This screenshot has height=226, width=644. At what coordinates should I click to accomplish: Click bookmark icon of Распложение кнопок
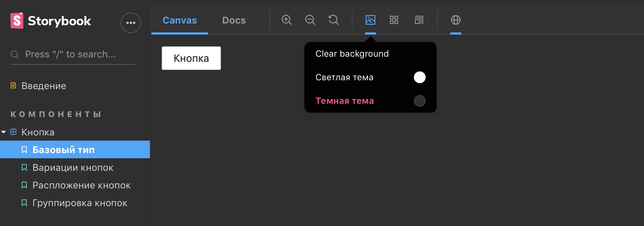(x=24, y=185)
